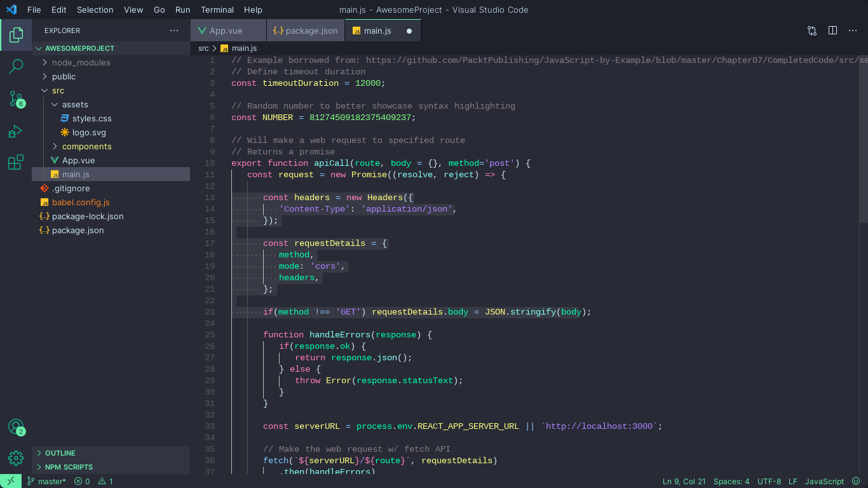Open Explorer Views and More Actions ellipsis

point(174,30)
